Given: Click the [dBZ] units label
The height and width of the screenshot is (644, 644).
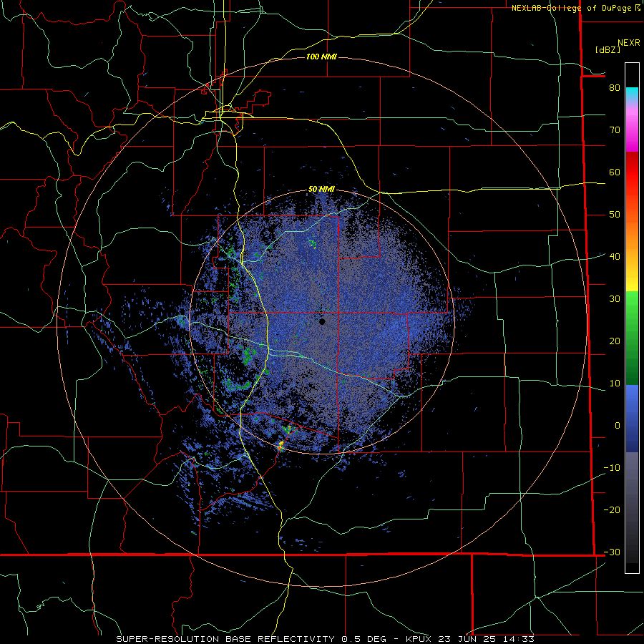Looking at the screenshot, I should (x=608, y=50).
